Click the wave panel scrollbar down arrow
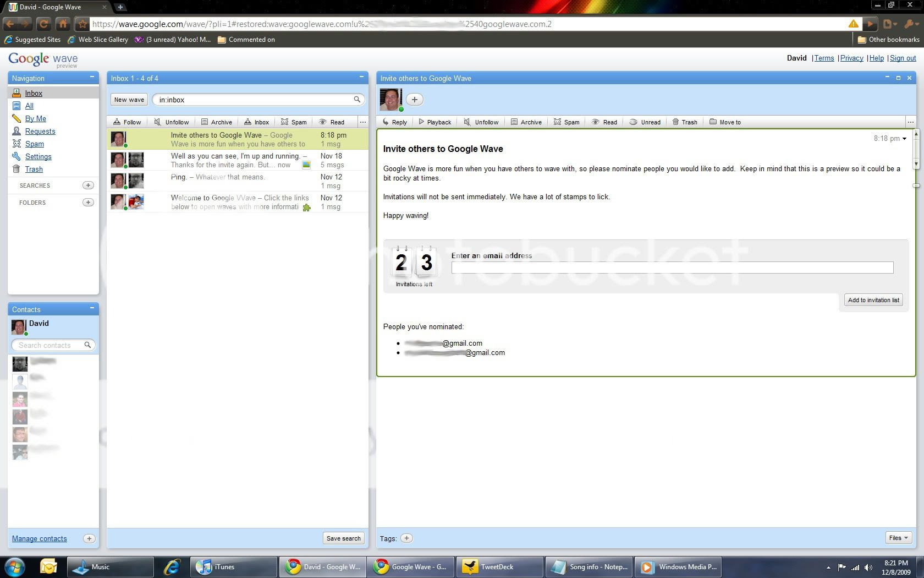The image size is (924, 578). (x=916, y=163)
